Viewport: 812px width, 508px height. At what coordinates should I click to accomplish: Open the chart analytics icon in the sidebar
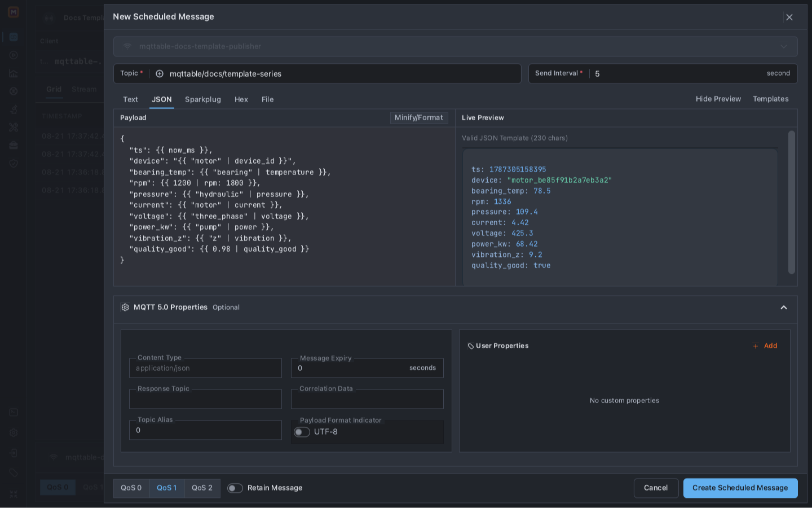[14, 73]
